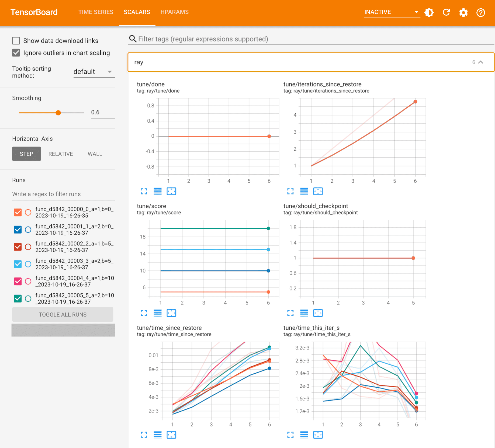Viewport: 495px width, 448px height.
Task: Click the reload data refresh icon
Action: [446, 12]
